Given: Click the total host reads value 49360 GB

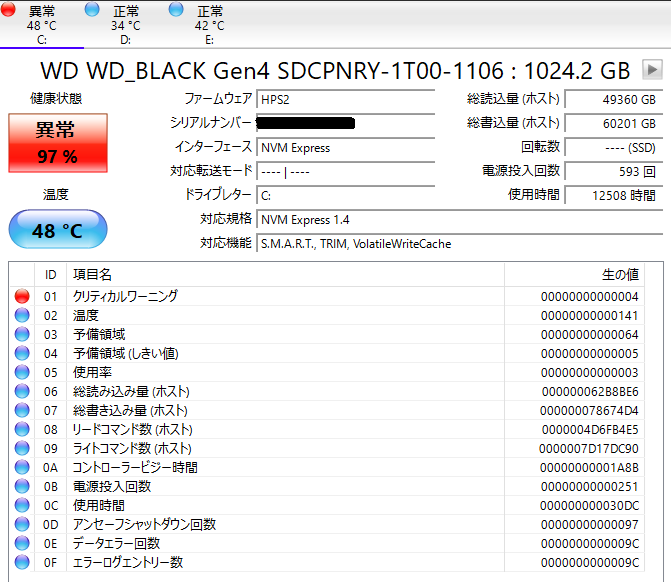Looking at the screenshot, I should coord(614,99).
